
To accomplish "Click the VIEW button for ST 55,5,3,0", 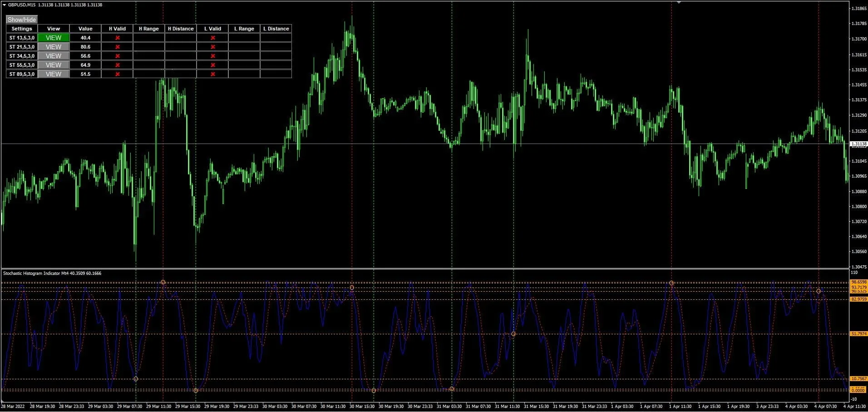I will click(x=53, y=65).
